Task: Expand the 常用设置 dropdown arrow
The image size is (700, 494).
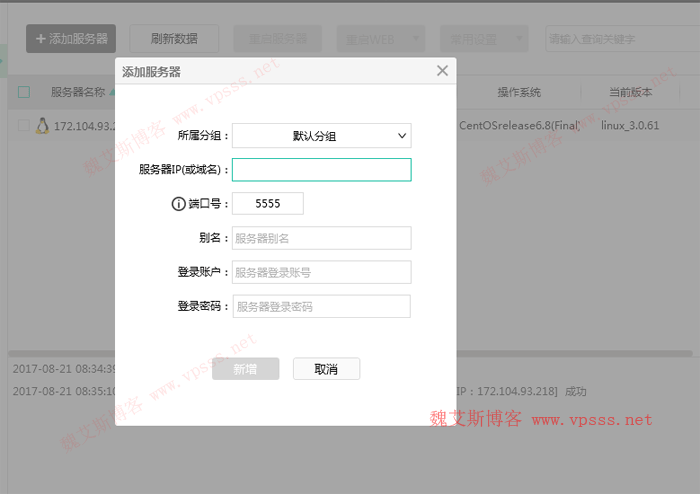Action: click(x=519, y=39)
